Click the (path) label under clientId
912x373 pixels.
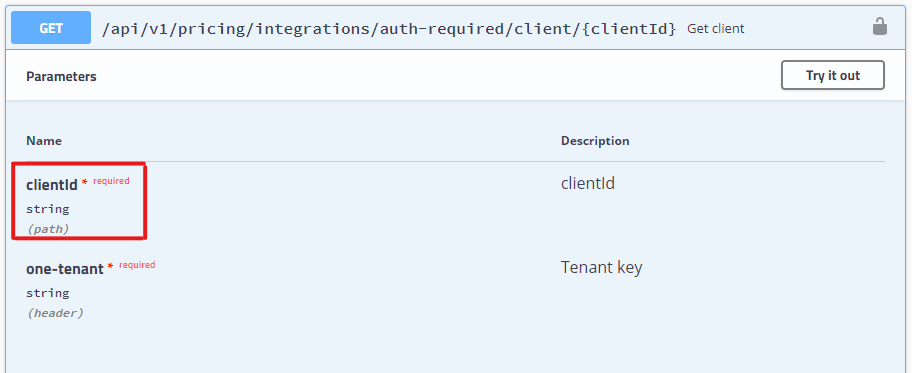coord(48,229)
